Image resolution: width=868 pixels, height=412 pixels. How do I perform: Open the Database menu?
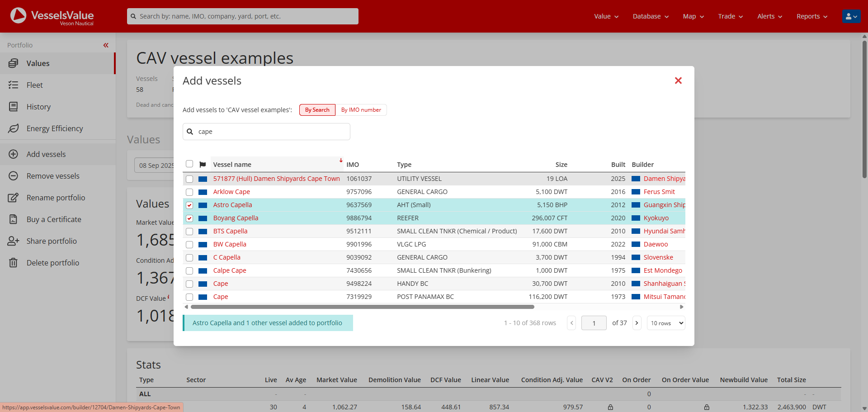pos(650,16)
